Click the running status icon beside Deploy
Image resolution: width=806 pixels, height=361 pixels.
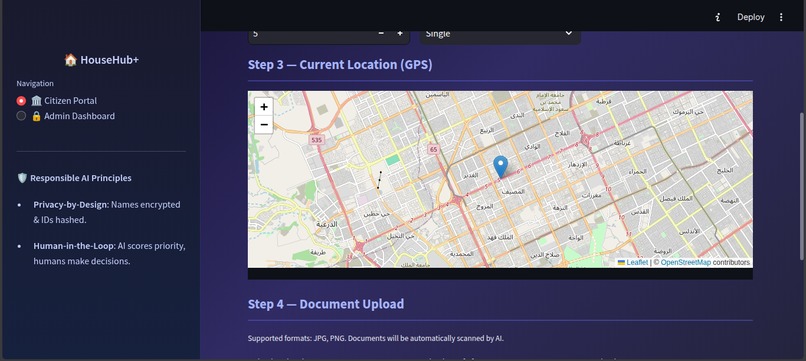tap(718, 17)
